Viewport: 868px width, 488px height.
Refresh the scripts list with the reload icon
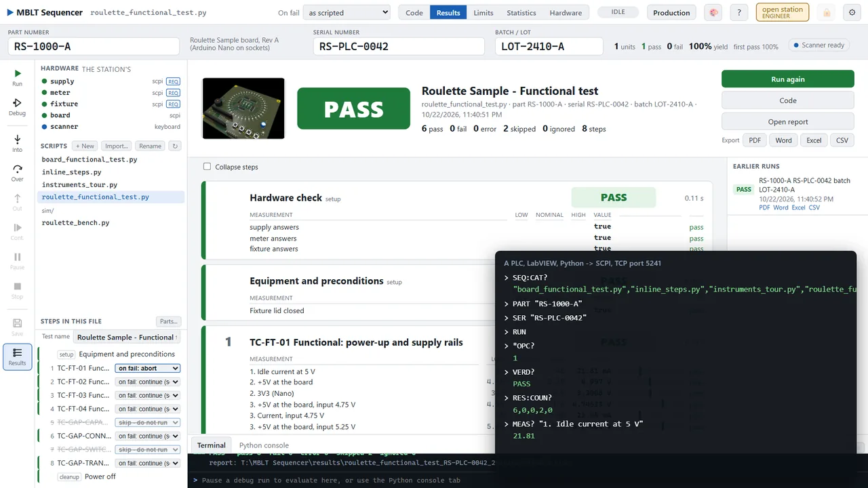click(x=175, y=146)
